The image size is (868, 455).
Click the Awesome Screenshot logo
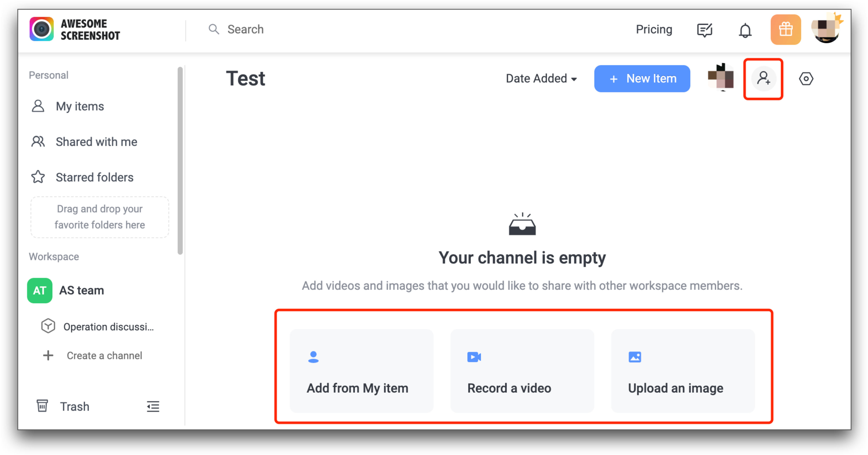click(x=74, y=29)
